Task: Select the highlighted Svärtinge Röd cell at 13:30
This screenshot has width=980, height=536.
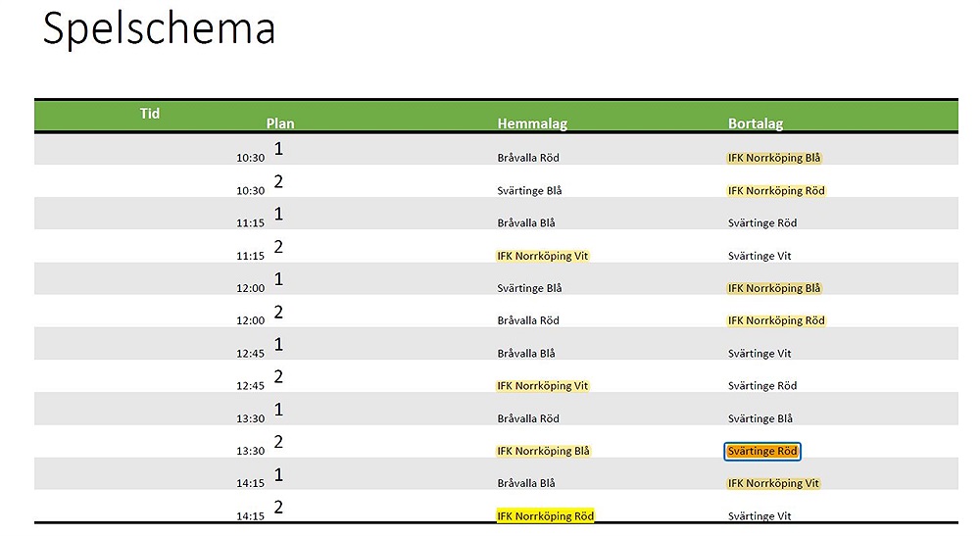Action: pos(761,451)
